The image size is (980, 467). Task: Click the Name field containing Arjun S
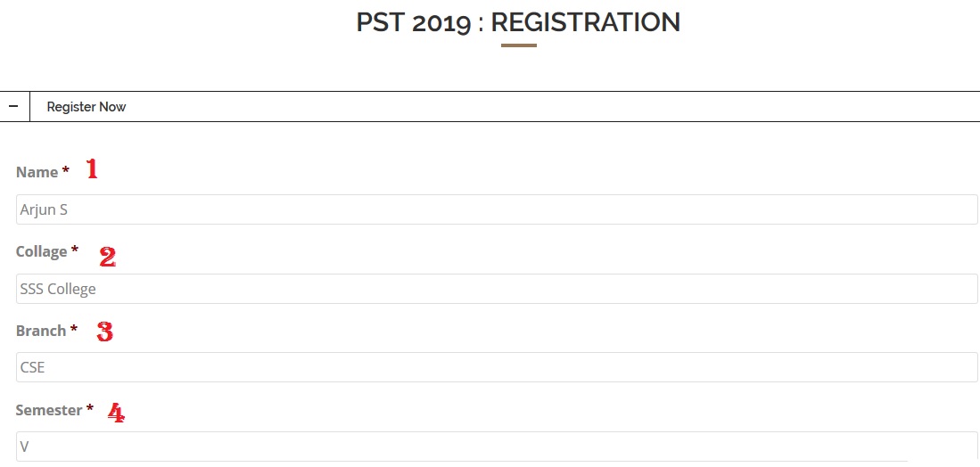(497, 209)
